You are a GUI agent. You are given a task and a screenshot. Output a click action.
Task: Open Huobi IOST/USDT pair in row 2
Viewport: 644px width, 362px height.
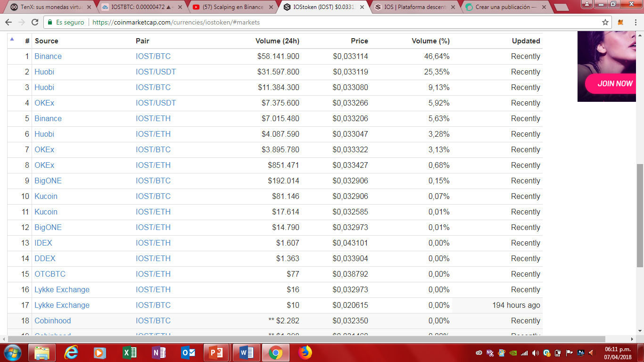[156, 72]
